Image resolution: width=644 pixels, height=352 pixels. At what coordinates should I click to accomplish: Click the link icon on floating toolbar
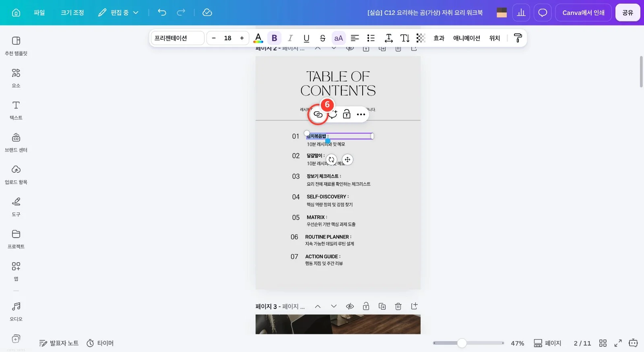[318, 114]
